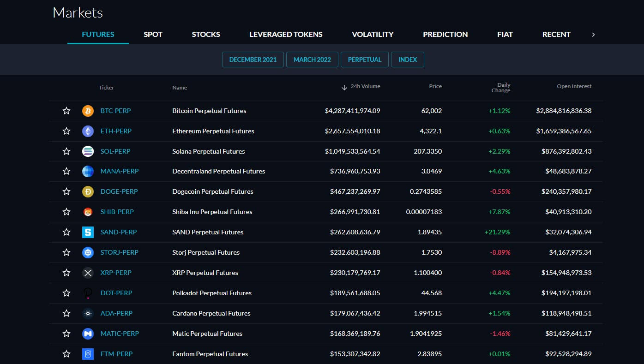Click the +21.29% daily change value

497,232
